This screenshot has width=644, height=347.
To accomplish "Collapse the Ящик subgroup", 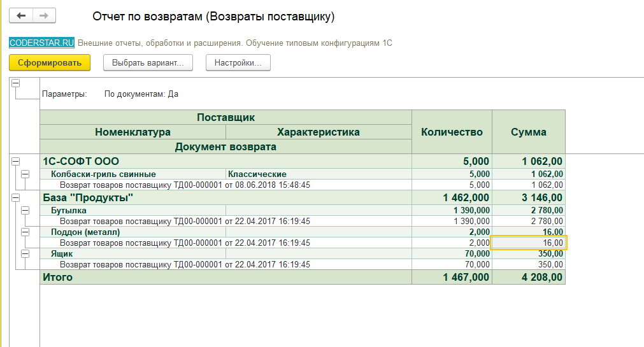I will [25, 254].
